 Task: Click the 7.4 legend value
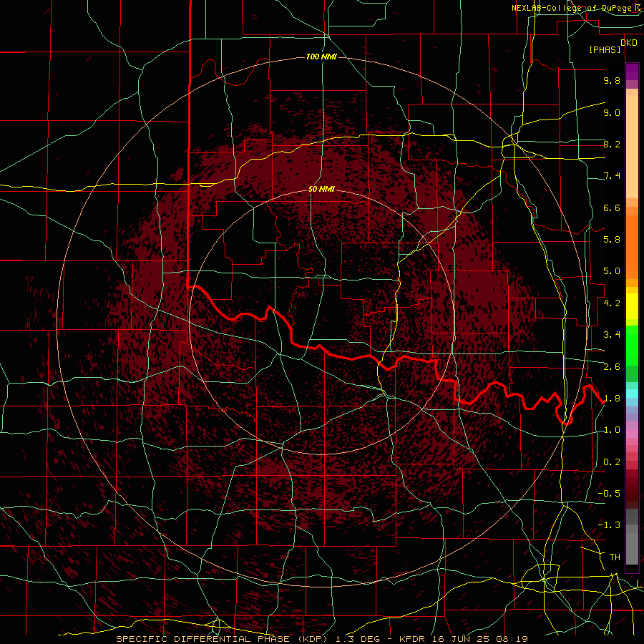(612, 176)
